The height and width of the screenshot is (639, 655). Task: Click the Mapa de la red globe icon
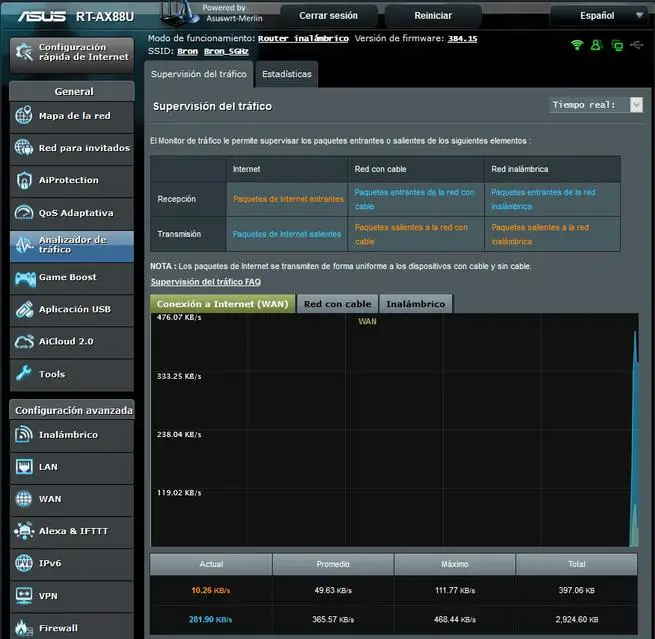coord(24,115)
